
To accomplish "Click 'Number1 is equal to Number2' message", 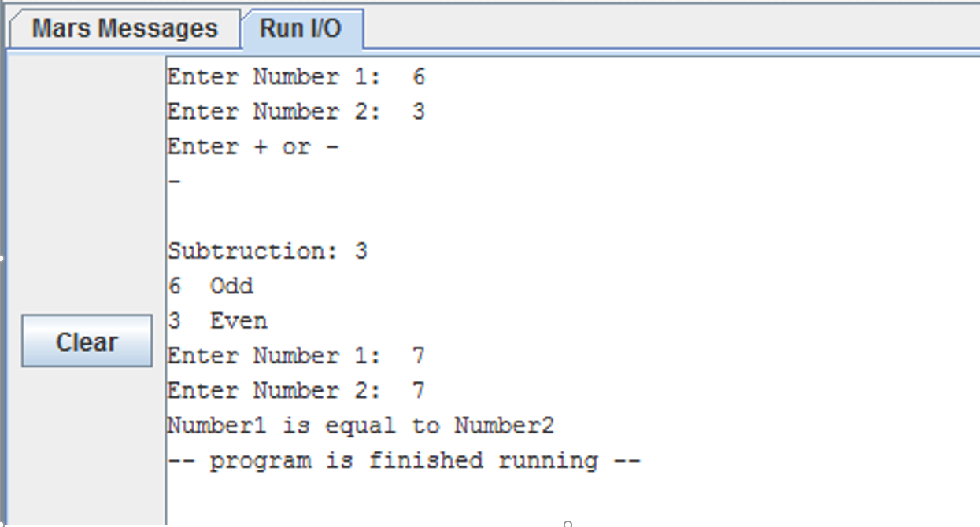I will tap(360, 426).
